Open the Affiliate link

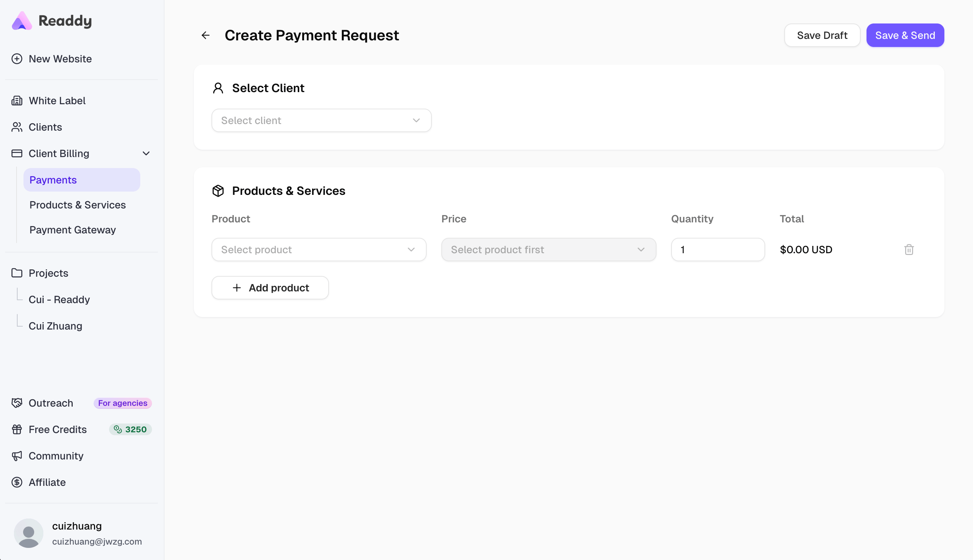pos(47,482)
